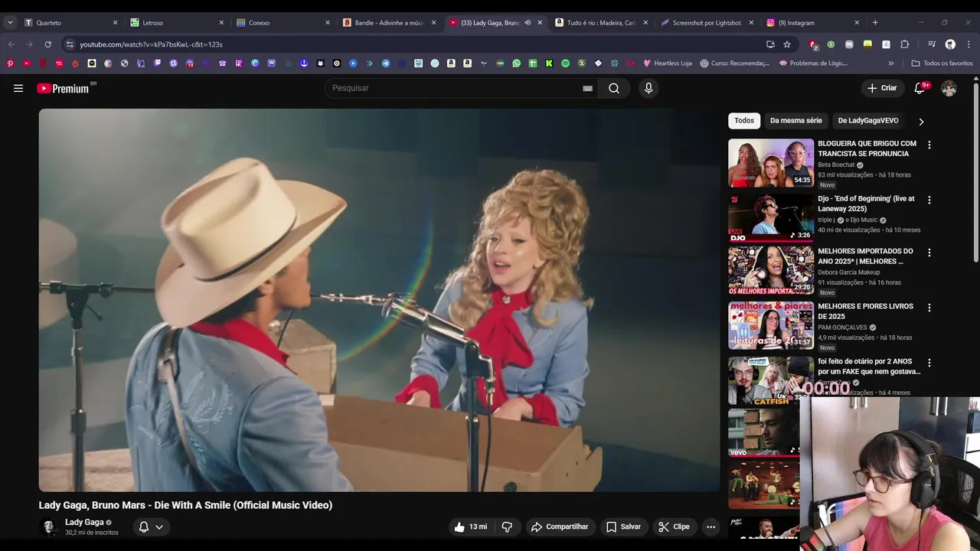Like the video with thumbs up
980x551 pixels.
pos(470,527)
